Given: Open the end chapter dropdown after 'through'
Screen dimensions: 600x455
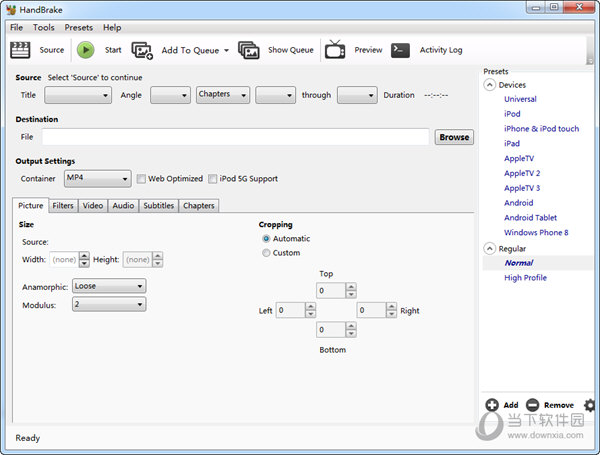Looking at the screenshot, I should pos(357,95).
